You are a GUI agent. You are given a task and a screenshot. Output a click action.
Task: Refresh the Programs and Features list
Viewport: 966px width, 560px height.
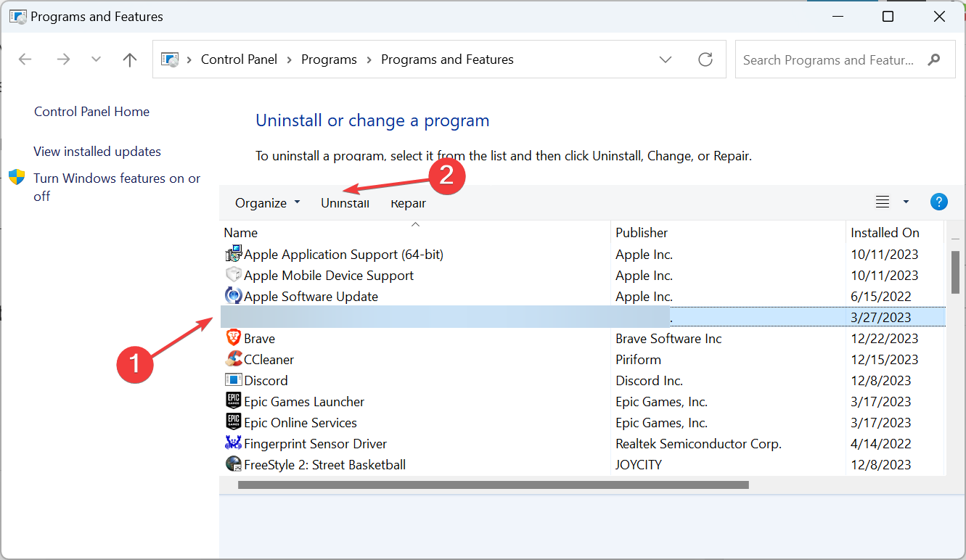[705, 59]
